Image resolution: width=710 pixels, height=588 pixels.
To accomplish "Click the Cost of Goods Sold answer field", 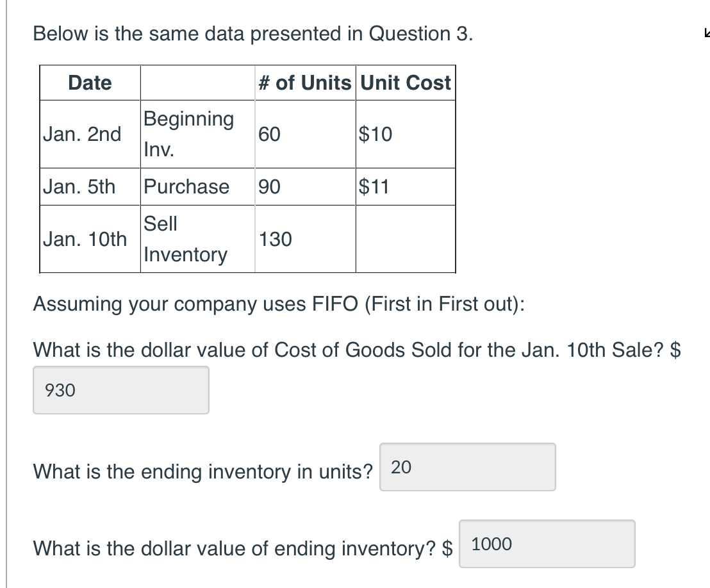I will (x=121, y=390).
